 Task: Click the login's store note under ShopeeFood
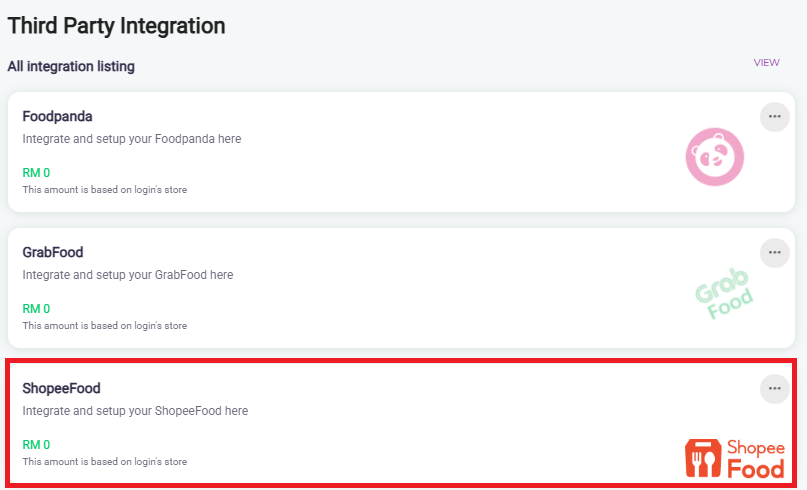104,462
